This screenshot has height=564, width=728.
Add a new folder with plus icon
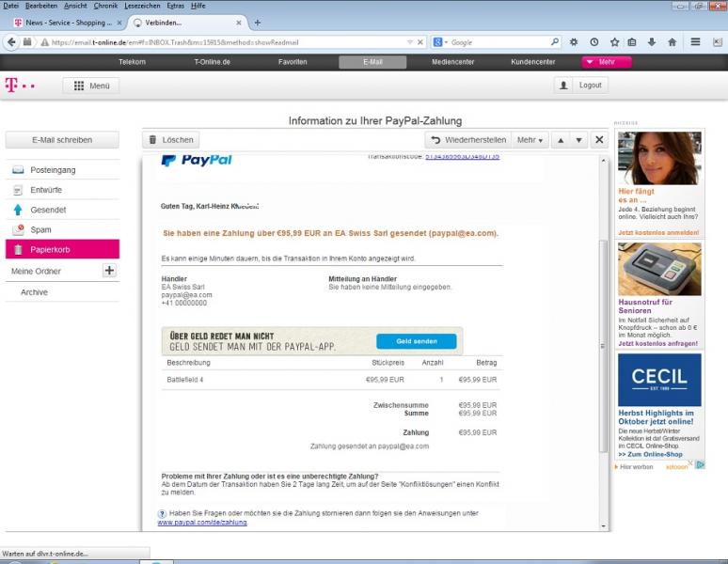[109, 271]
